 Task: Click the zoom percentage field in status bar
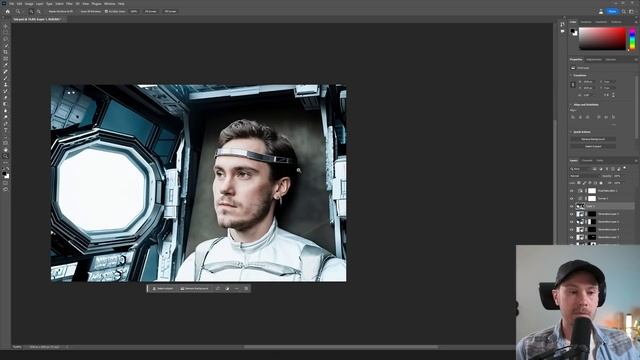(17, 347)
